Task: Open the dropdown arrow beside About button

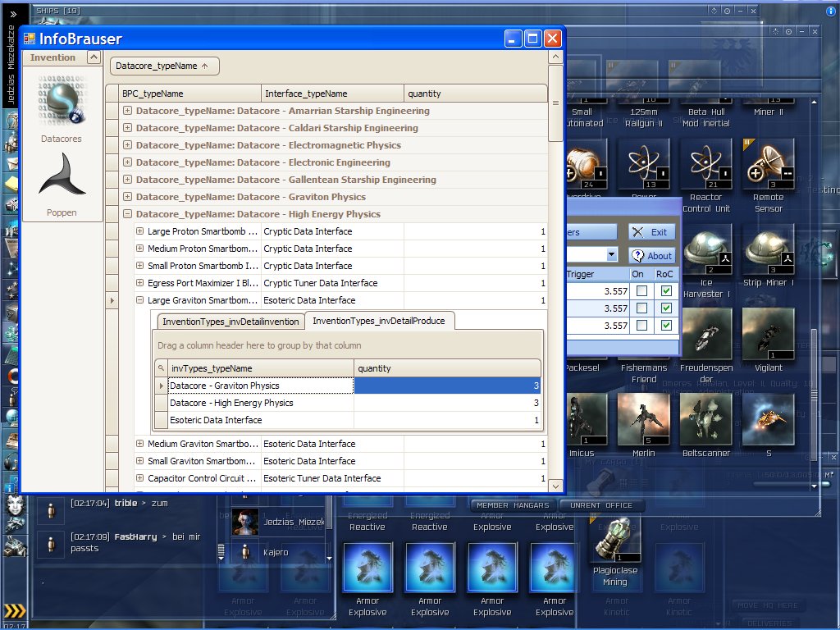Action: pos(612,254)
